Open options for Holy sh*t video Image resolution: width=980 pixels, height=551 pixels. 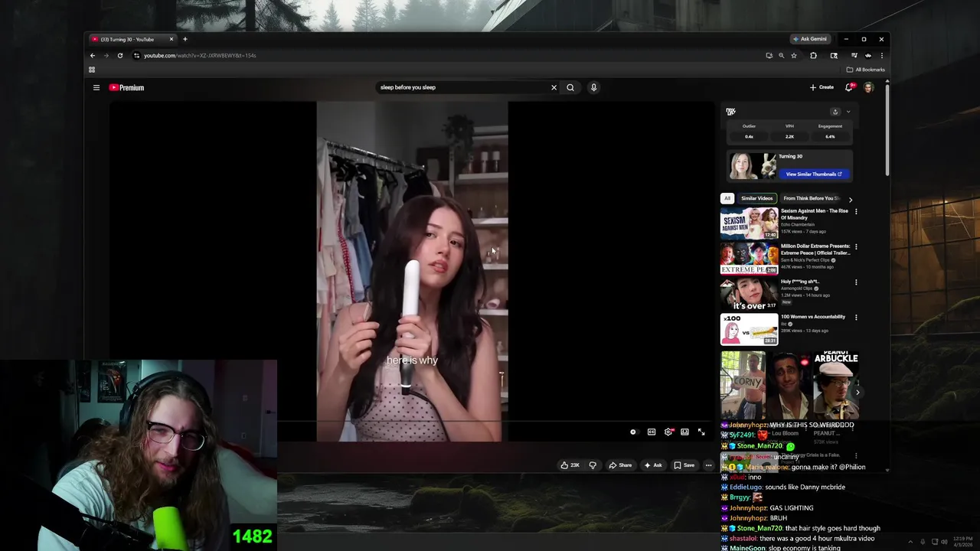click(x=856, y=282)
